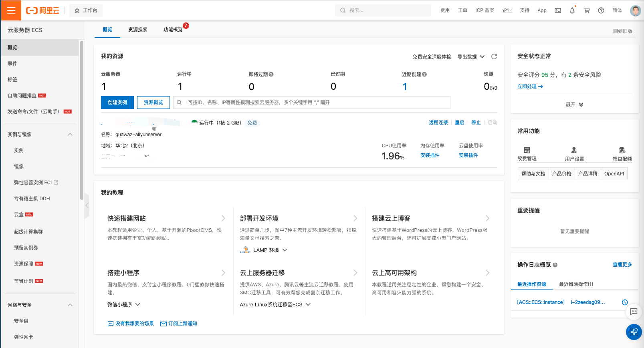The image size is (644, 348).
Task: Open the 费用 top menu
Action: point(445,10)
